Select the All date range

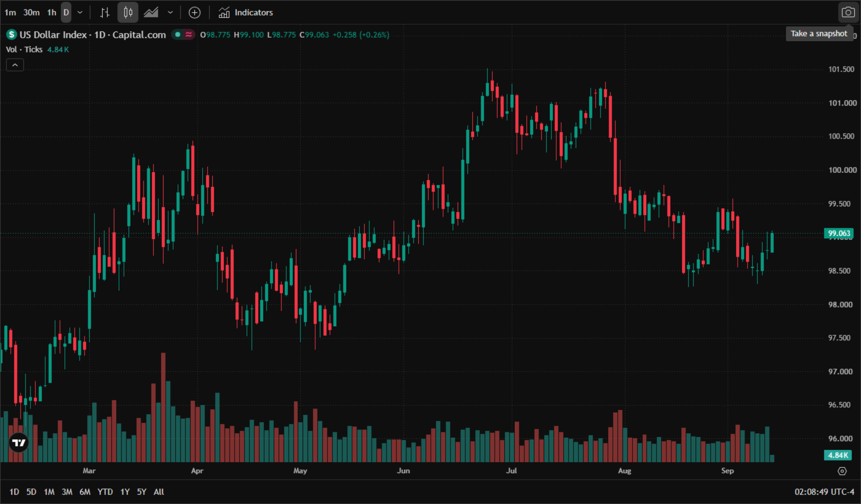[x=159, y=492]
